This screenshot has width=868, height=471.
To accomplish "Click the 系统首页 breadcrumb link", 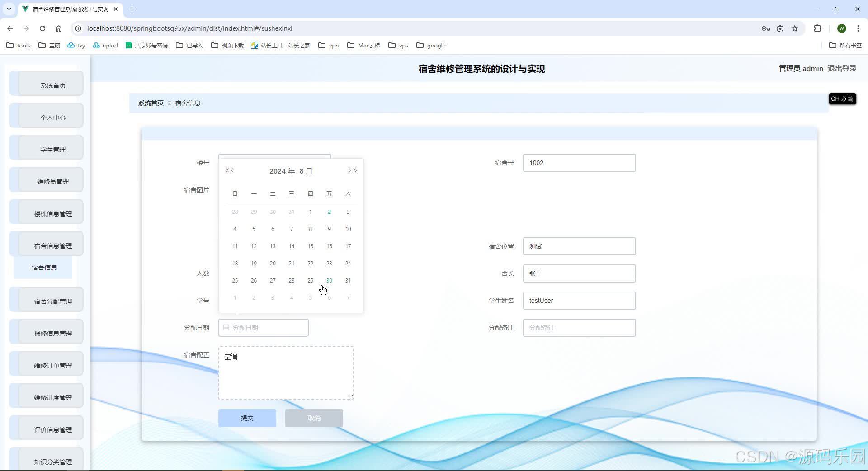I will (151, 103).
